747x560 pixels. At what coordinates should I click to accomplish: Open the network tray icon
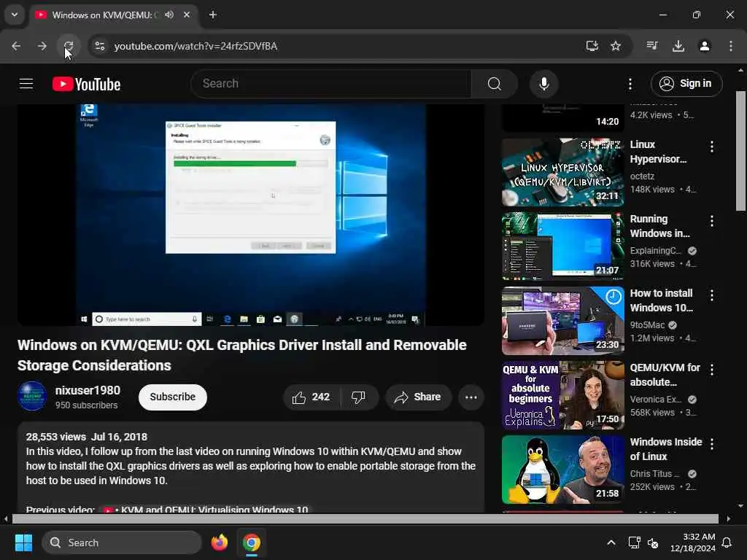click(x=634, y=542)
